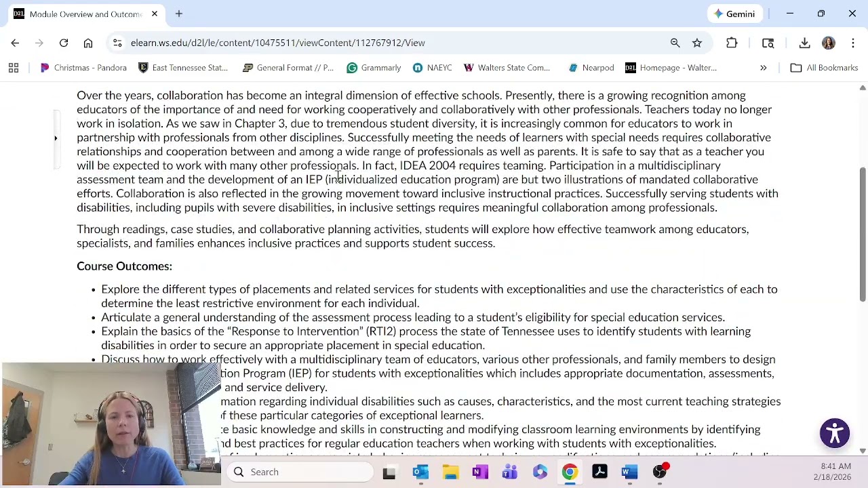Screen dimensions: 868x488
Task: Open the accessibility widget button
Action: tap(835, 433)
